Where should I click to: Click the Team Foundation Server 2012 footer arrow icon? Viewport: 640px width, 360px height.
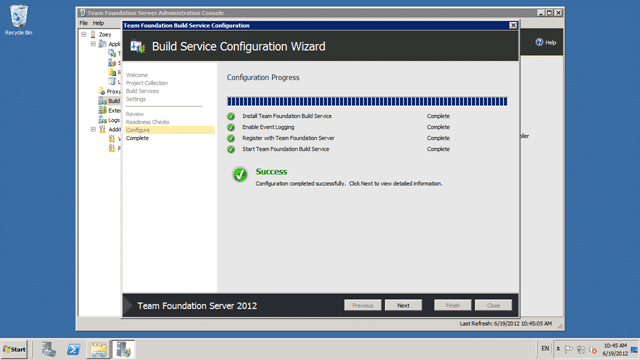(x=128, y=305)
